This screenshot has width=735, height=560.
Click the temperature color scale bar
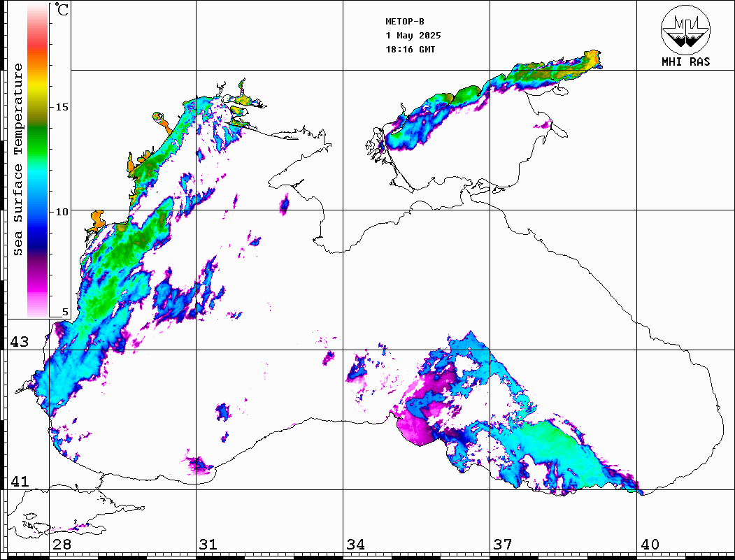point(38,160)
